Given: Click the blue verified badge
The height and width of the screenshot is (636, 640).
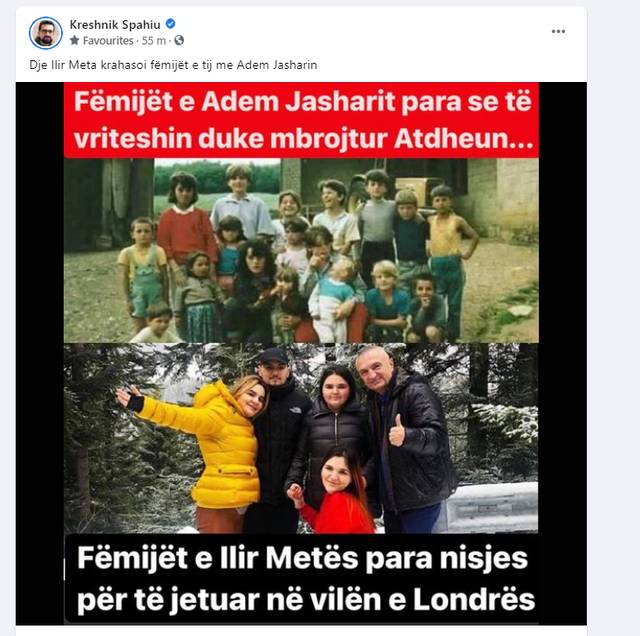Looking at the screenshot, I should pyautogui.click(x=170, y=24).
